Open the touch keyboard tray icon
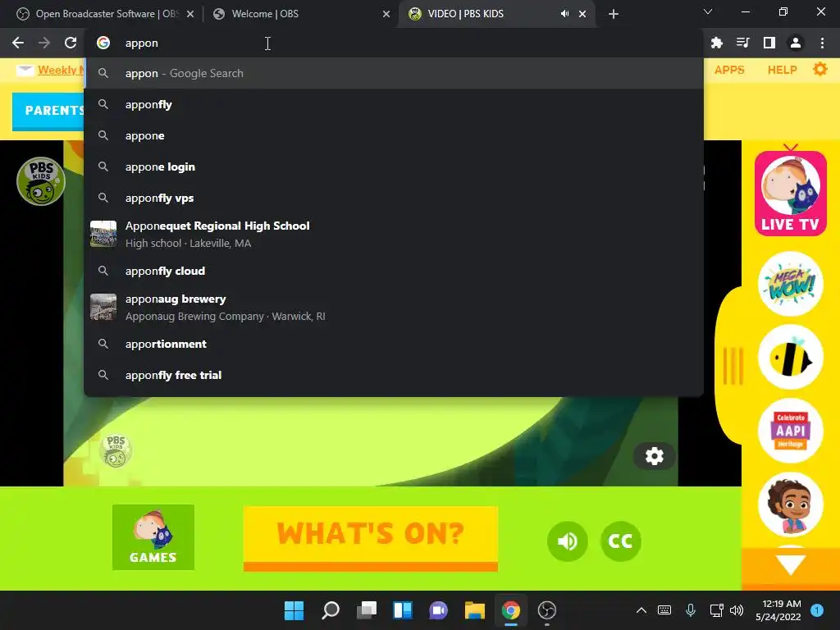This screenshot has height=630, width=840. (x=664, y=610)
